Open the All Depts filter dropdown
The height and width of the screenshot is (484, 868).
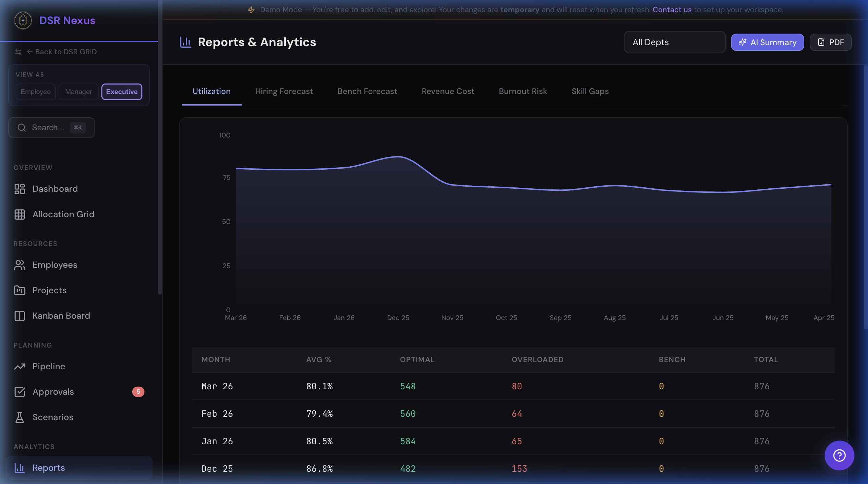click(x=674, y=42)
